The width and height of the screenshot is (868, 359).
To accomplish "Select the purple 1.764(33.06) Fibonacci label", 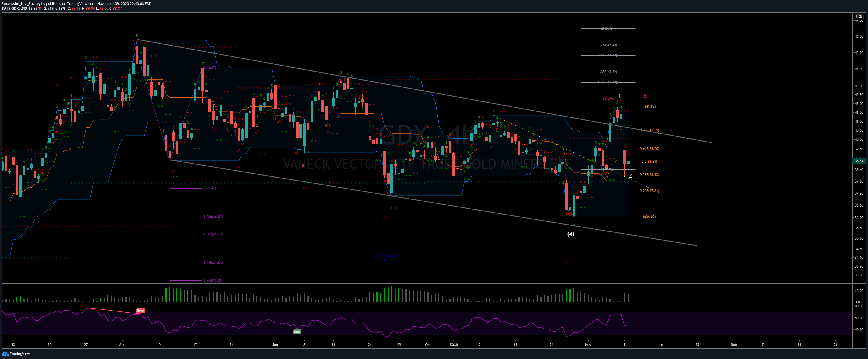I will 213,280.
